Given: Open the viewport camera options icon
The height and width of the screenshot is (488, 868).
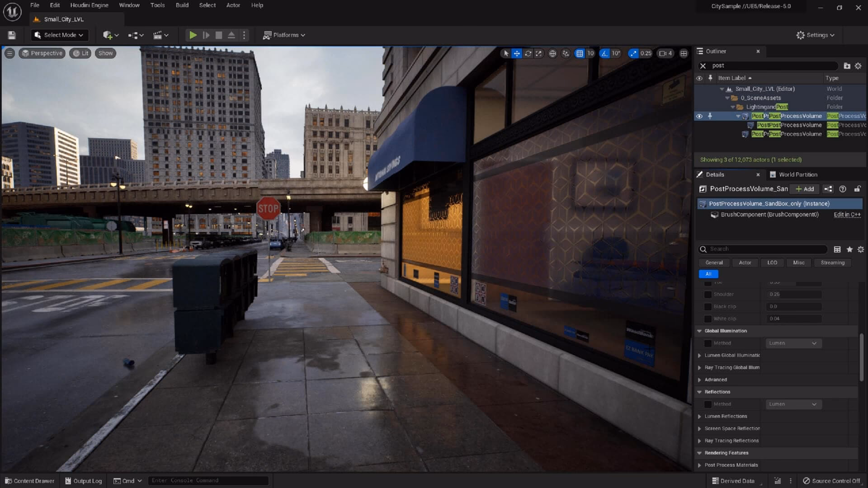Looking at the screenshot, I should pos(663,53).
